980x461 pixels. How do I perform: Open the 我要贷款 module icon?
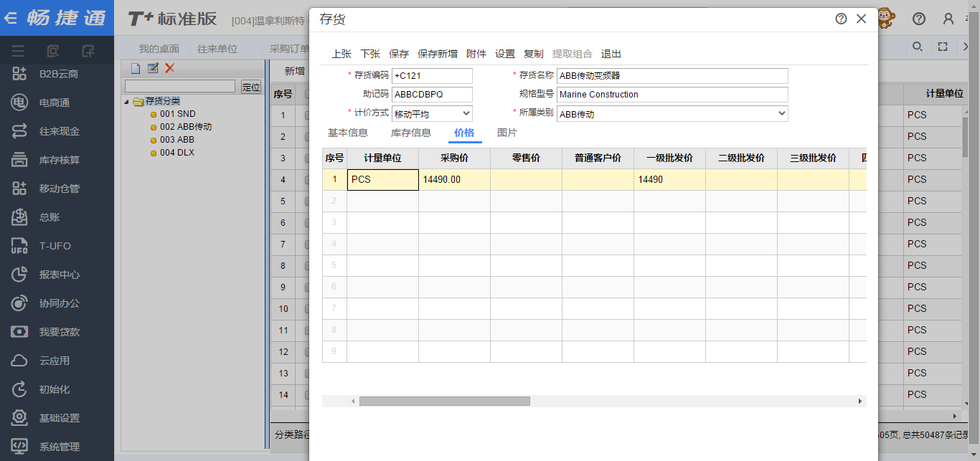pos(19,332)
